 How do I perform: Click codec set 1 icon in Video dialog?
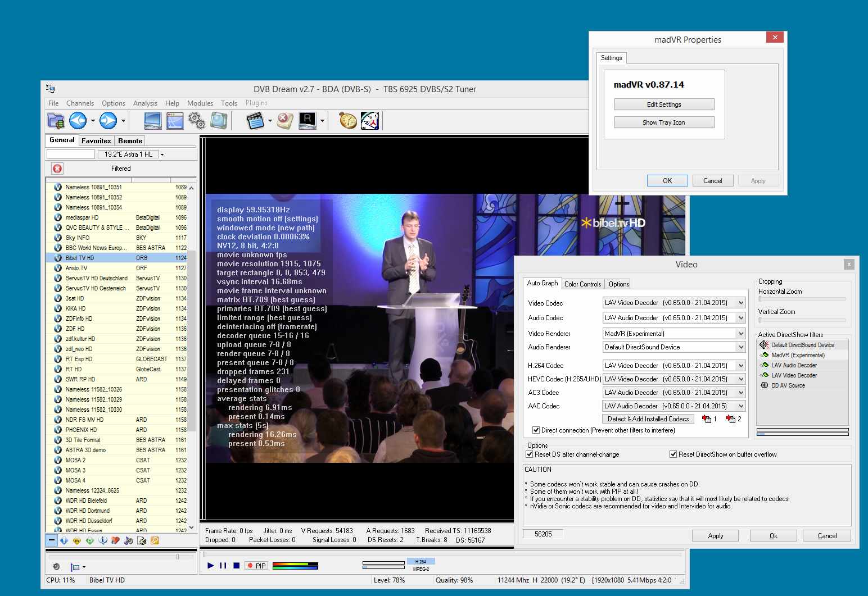[x=707, y=419]
